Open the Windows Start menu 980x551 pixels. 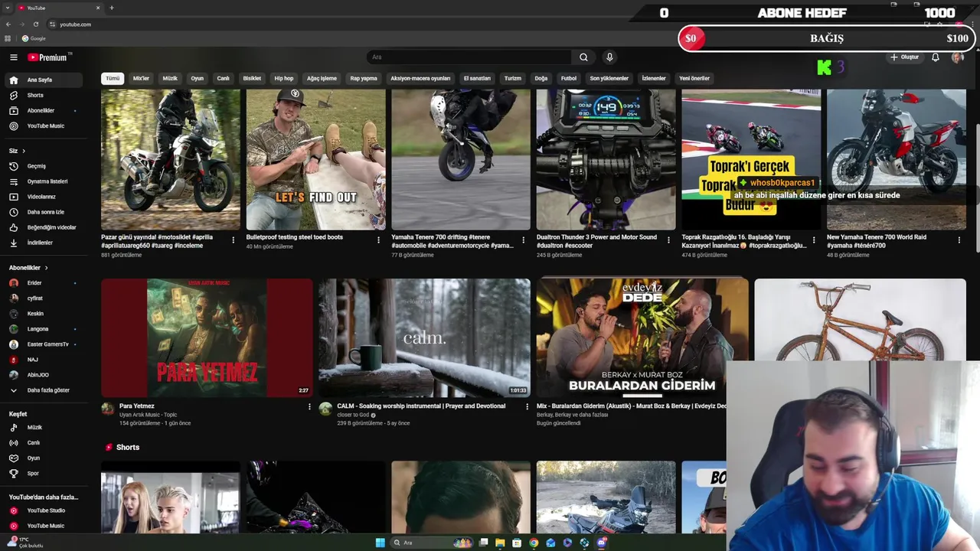pos(381,543)
